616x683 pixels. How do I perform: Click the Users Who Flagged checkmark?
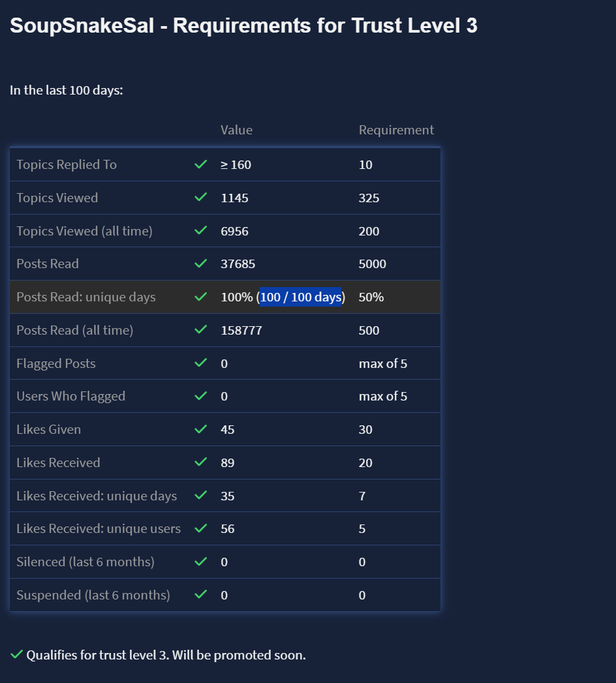pyautogui.click(x=201, y=396)
